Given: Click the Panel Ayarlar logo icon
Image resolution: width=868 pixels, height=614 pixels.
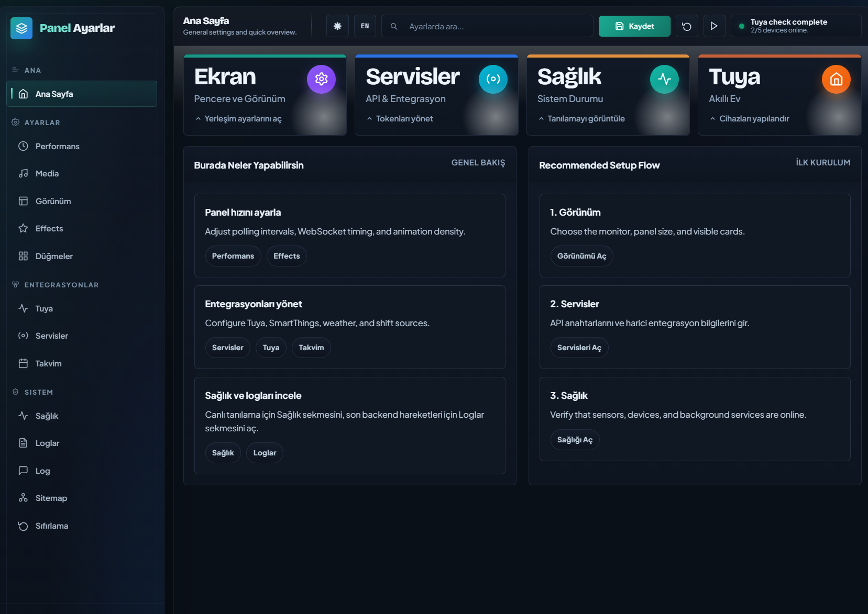Looking at the screenshot, I should click(21, 28).
